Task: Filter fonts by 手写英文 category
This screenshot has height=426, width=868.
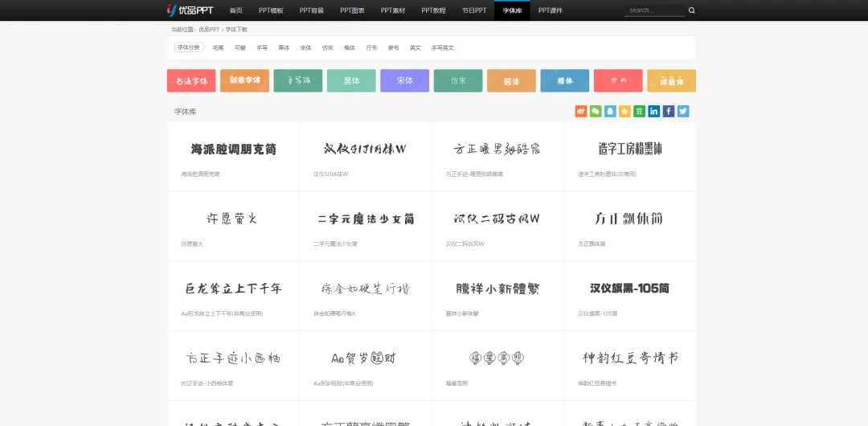Action: pyautogui.click(x=442, y=48)
